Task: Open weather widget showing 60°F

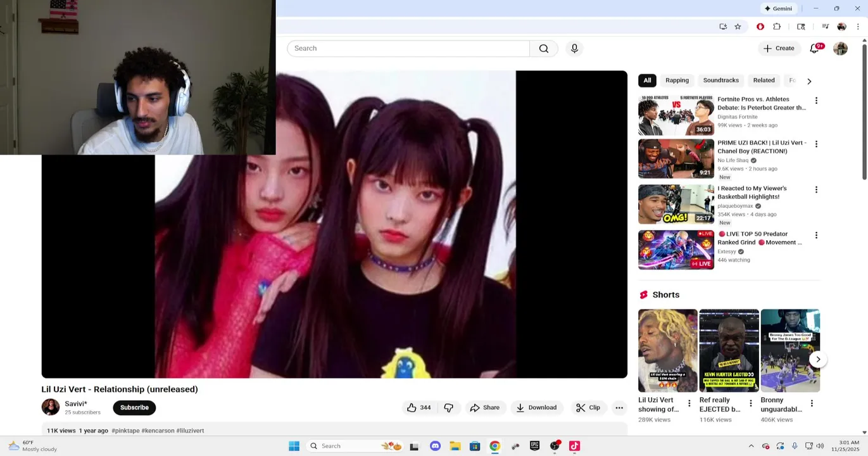Action: coord(32,446)
